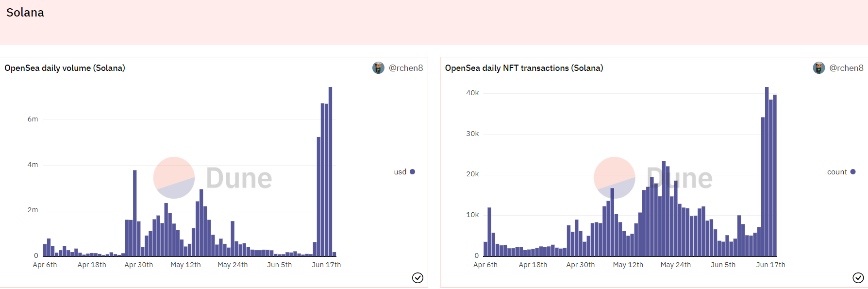Image resolution: width=868 pixels, height=289 pixels.
Task: Toggle the usd legend series
Action: (404, 172)
